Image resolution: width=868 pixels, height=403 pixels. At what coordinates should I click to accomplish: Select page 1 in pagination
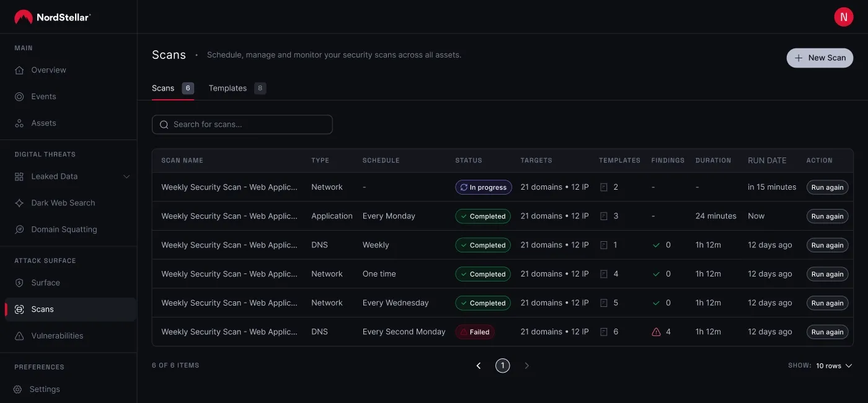pyautogui.click(x=502, y=366)
